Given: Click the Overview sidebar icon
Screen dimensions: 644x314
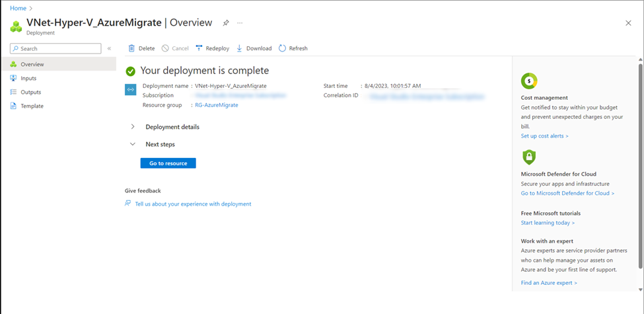Looking at the screenshot, I should click(14, 64).
